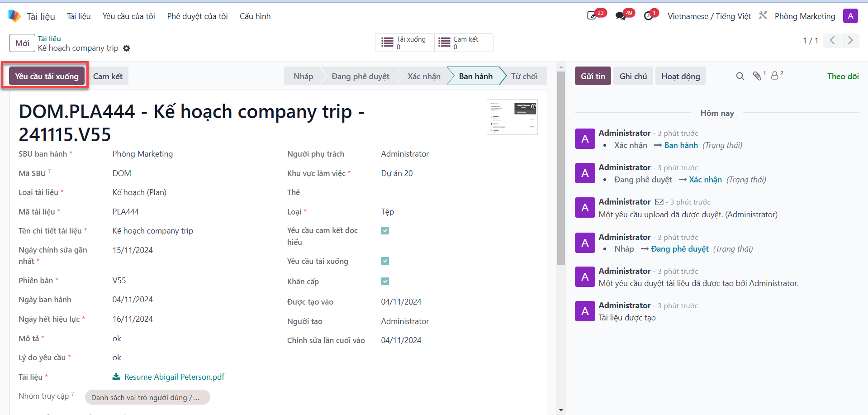868x415 pixels.
Task: Search messages in chatter with magnifier icon
Action: click(x=740, y=76)
